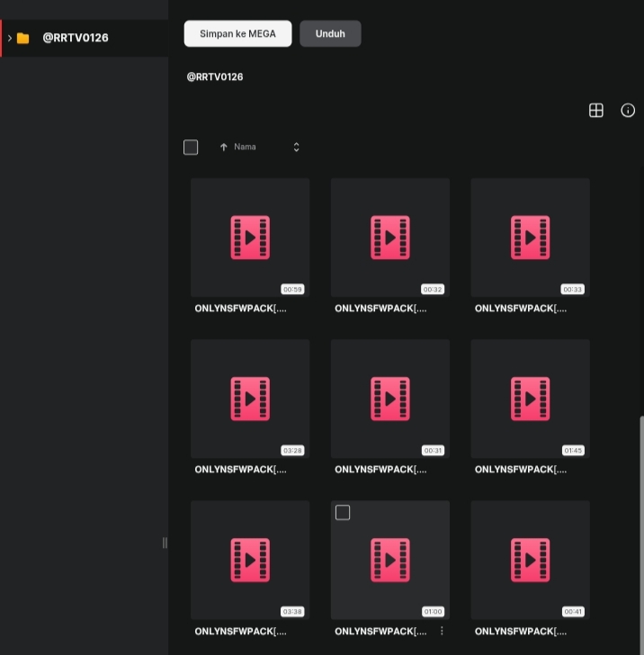Open three-dot menu for the 01:00 video
The height and width of the screenshot is (655, 644).
[442, 631]
